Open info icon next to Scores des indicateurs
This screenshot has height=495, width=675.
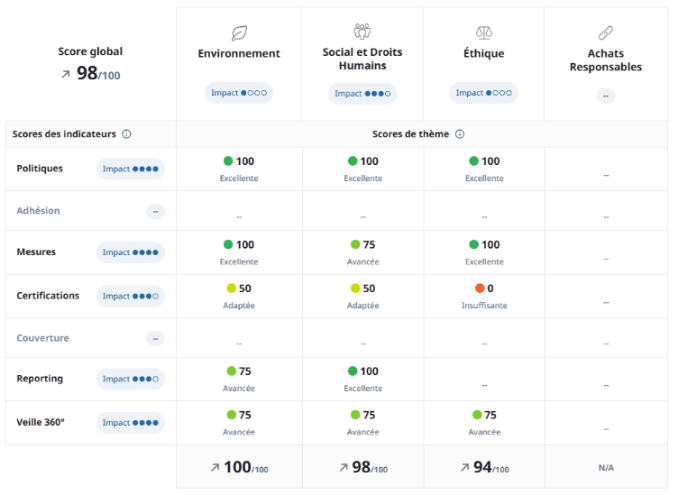click(127, 134)
